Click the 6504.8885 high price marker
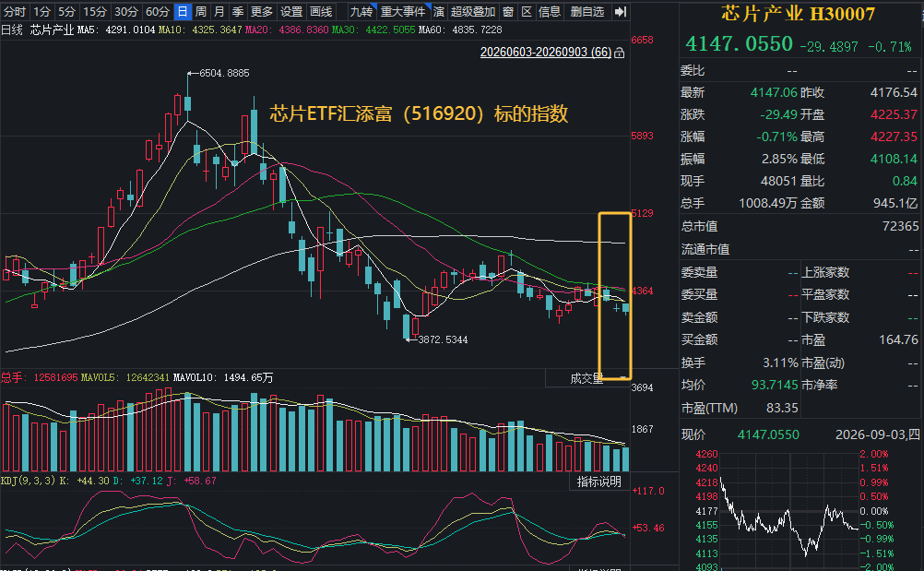 [219, 73]
